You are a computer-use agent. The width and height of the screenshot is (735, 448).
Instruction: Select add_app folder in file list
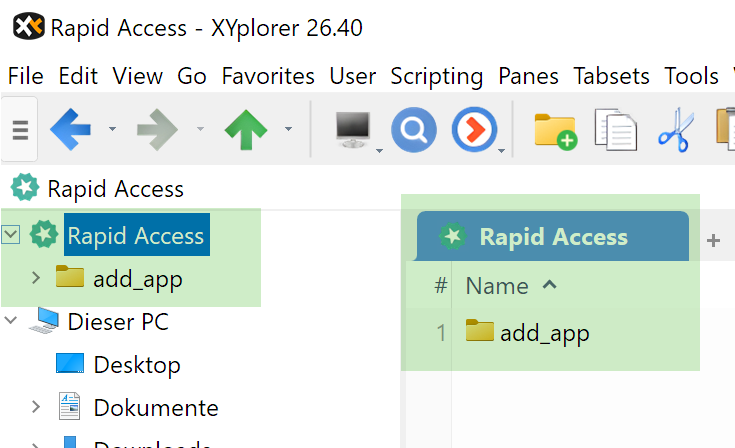point(544,333)
